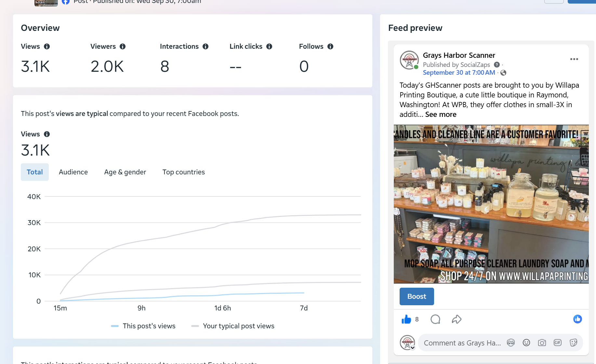This screenshot has width=596, height=364.
Task: Click the info icon beside Views above 3.1K chart
Action: (x=47, y=134)
